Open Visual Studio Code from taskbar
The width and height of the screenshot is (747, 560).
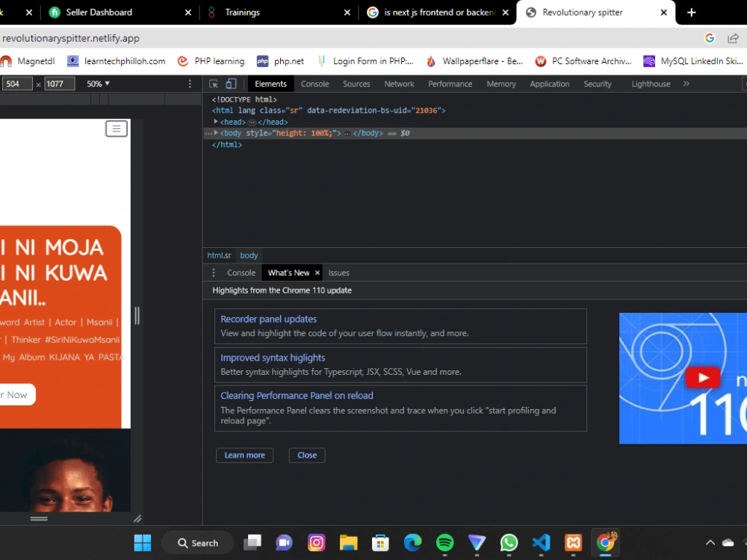point(541,542)
